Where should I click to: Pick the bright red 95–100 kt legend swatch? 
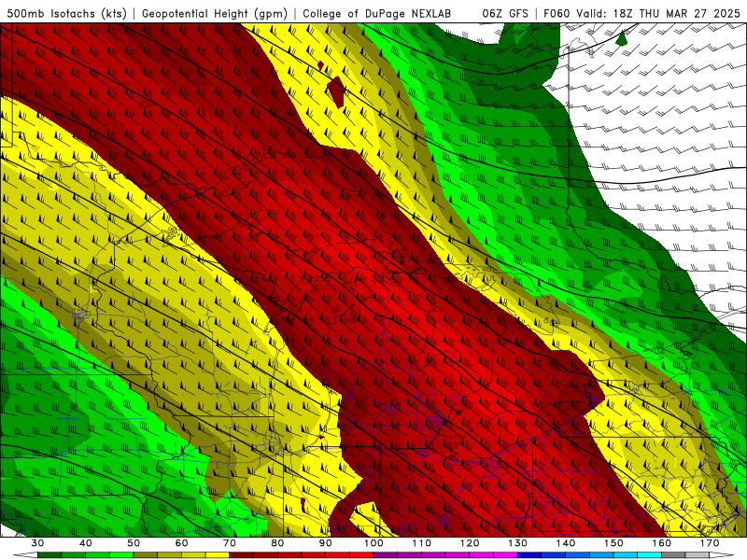pos(361,555)
